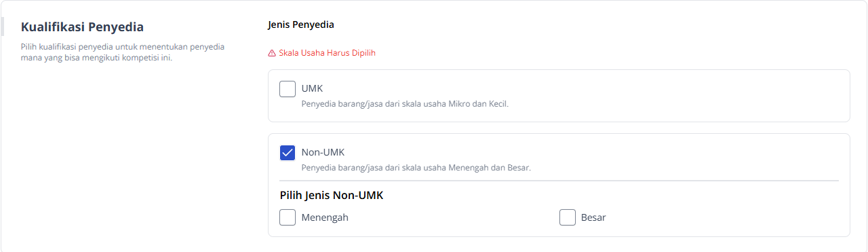Click the Kualifikasi Penyedia helper paragraph

tap(123, 52)
